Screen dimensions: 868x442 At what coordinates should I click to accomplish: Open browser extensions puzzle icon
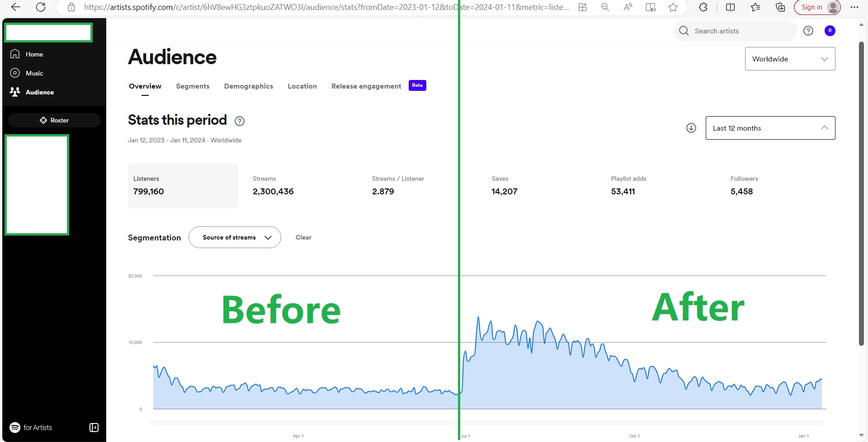[703, 7]
